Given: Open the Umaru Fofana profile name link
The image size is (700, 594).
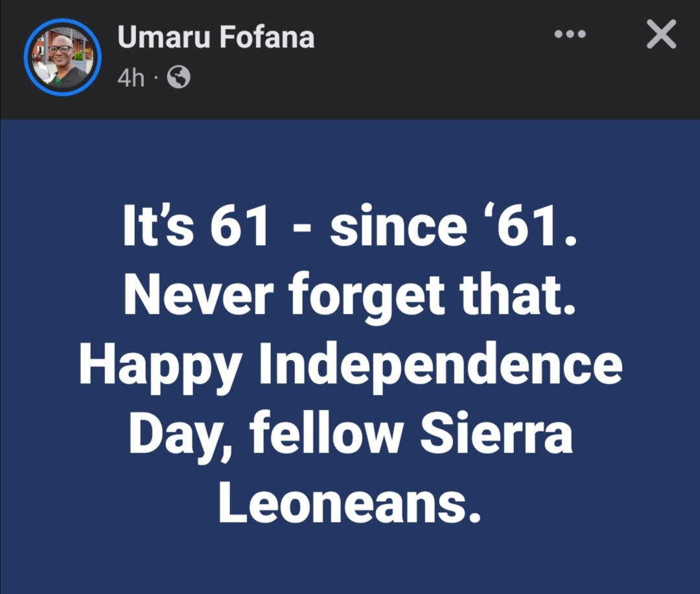Looking at the screenshot, I should pyautogui.click(x=216, y=38).
